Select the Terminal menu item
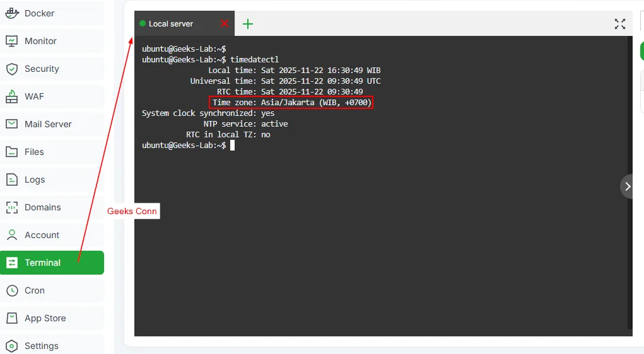 tap(52, 263)
